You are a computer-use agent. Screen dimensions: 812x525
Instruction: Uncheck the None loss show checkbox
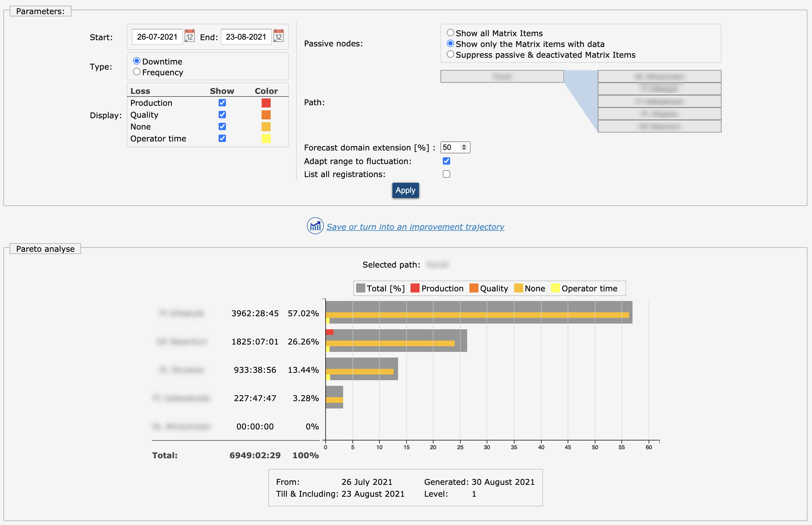pos(222,126)
